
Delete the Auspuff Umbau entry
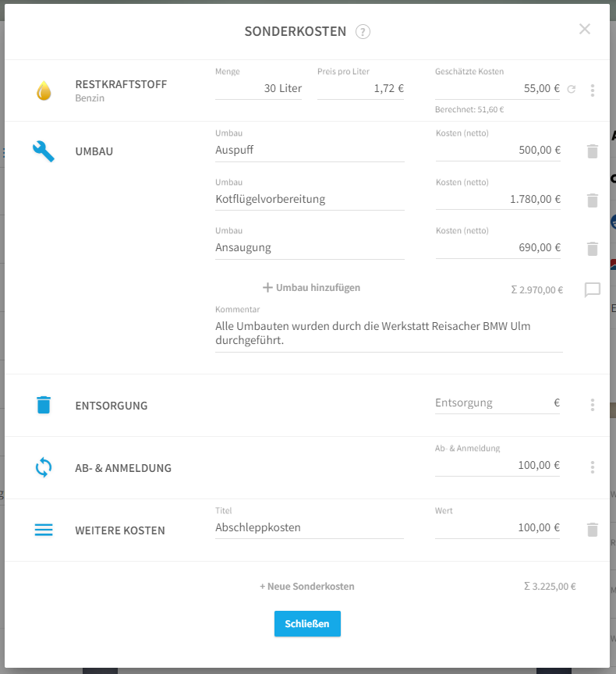(x=593, y=151)
